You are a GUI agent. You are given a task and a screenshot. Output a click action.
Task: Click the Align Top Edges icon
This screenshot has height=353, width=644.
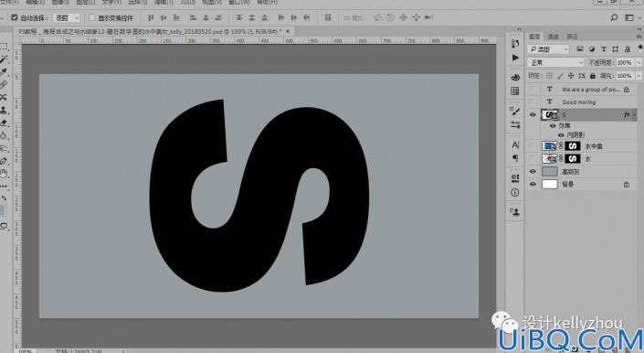(151, 17)
